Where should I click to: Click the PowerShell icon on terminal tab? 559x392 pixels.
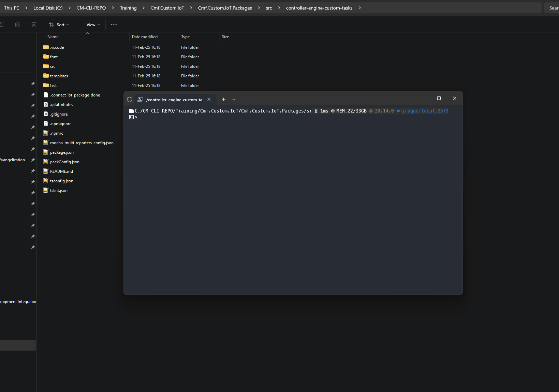pos(140,100)
